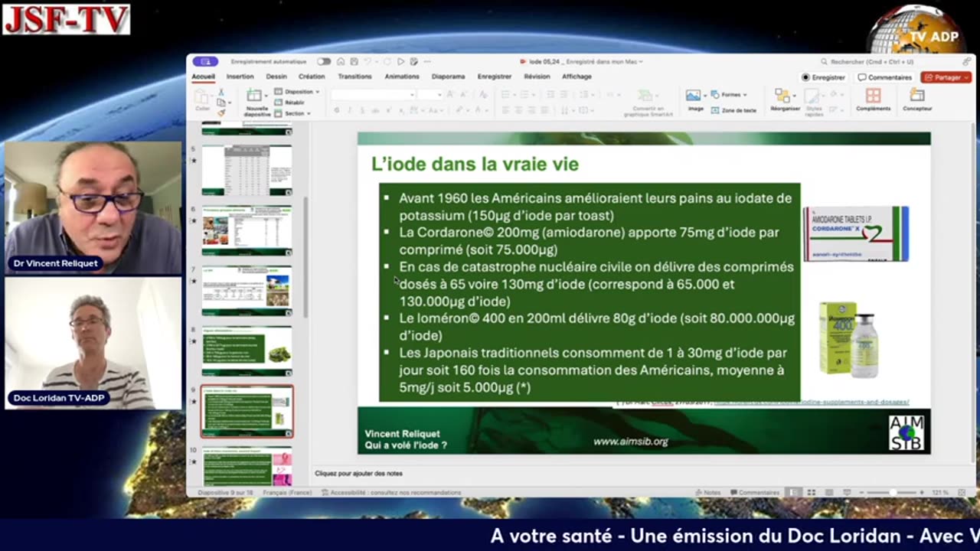980x551 pixels.
Task: Open the Accueil ribbon tab
Action: [204, 77]
